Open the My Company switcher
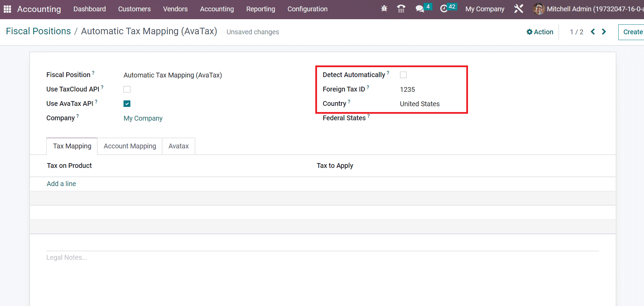 click(x=485, y=9)
